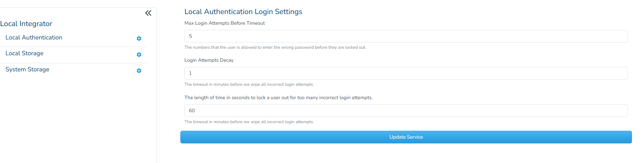This screenshot has height=163, width=644.
Task: Click the wrong password lockout help text
Action: [x=275, y=47]
